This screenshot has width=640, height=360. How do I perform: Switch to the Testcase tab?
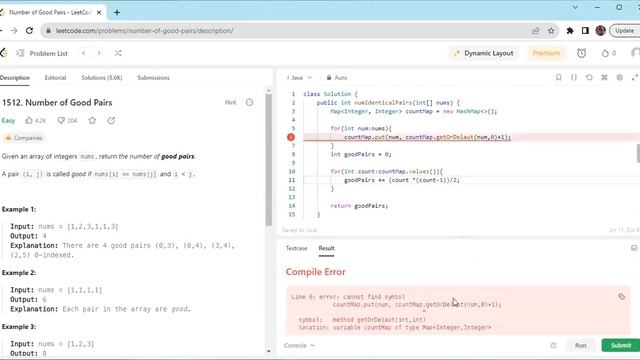coord(296,248)
